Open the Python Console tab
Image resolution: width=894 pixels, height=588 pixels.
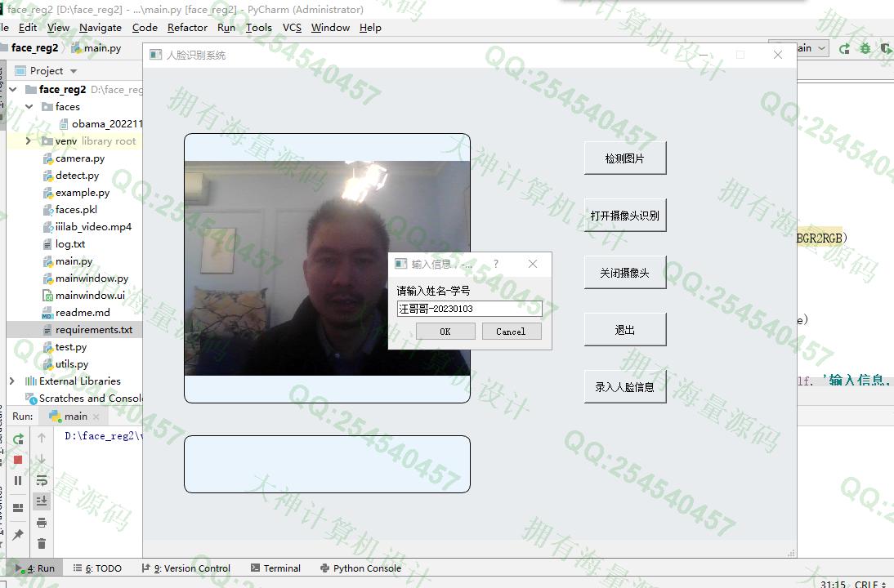(361, 568)
